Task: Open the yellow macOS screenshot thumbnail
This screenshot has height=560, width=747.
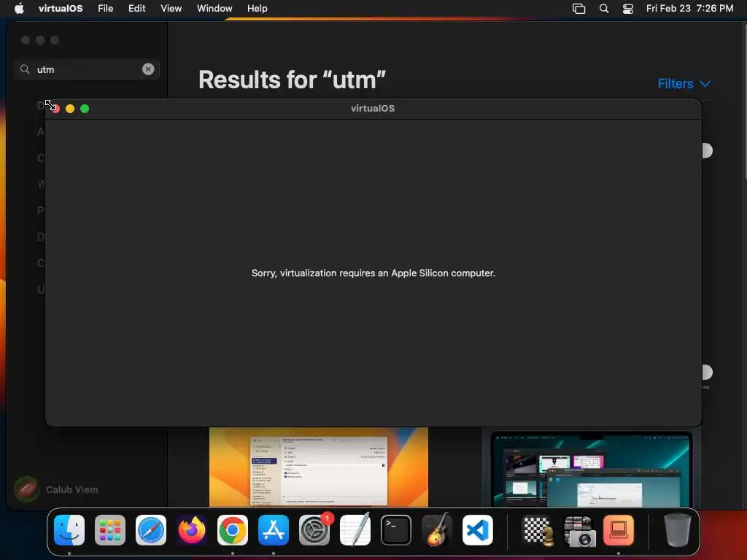Action: pos(319,467)
